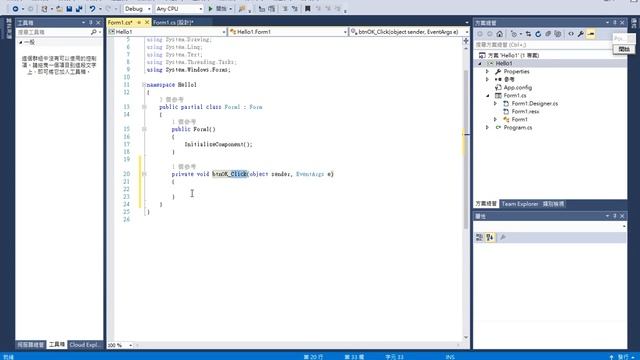Click Solution Explorer properties wrench icon

[581, 34]
